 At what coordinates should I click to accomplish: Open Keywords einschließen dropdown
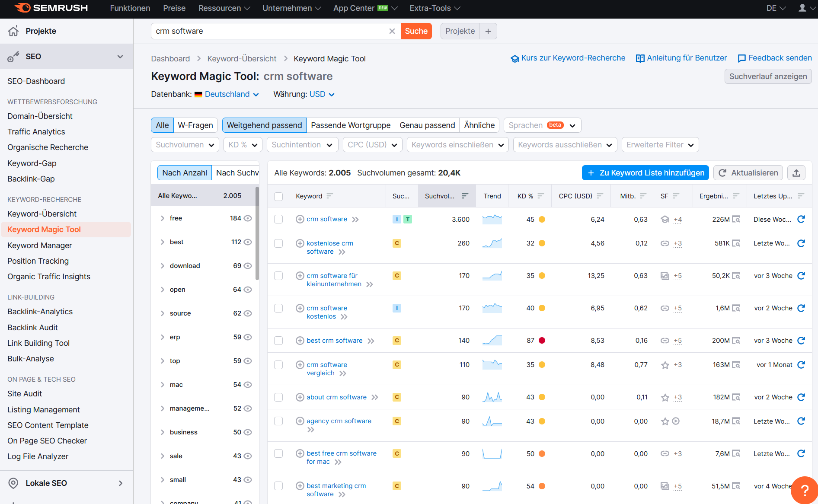pos(457,145)
